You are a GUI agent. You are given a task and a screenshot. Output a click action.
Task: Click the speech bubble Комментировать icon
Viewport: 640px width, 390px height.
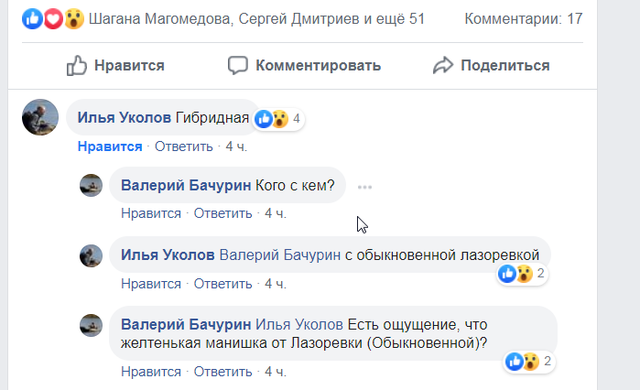click(x=238, y=65)
